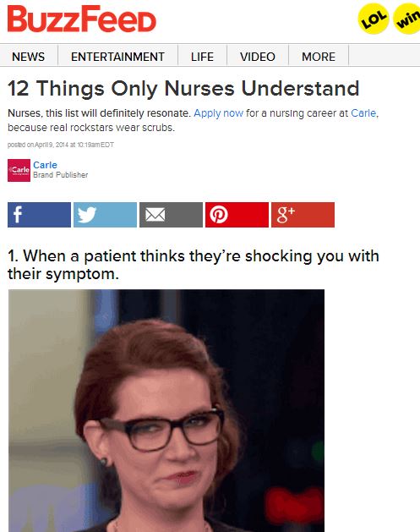Tweet this article via Twitter button
Viewport: 420px width, 532px height.
pos(105,215)
